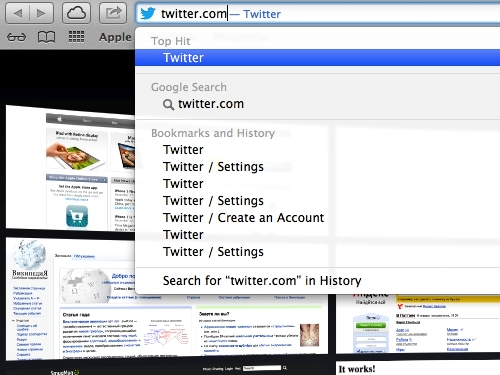Click the Share button in toolbar
Viewport: 500px width, 375px height.
click(113, 13)
